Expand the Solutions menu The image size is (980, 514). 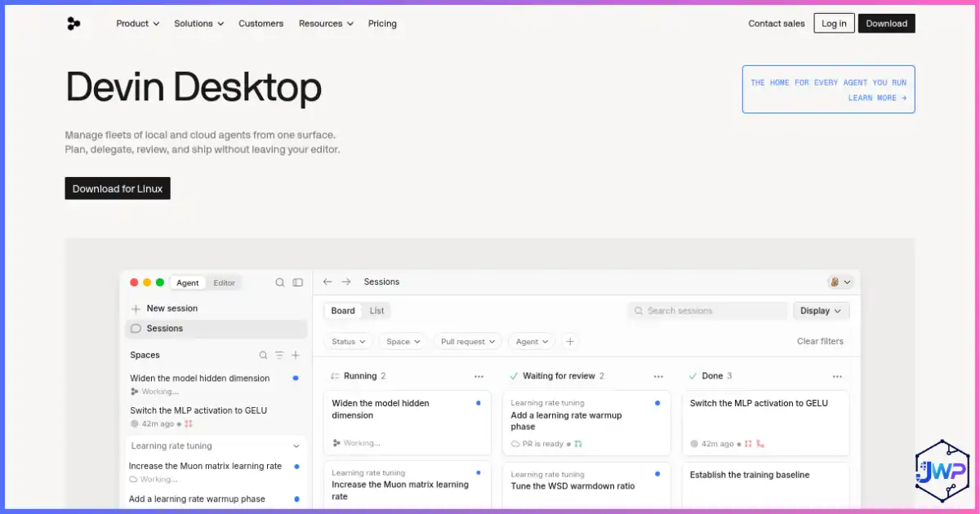(198, 24)
